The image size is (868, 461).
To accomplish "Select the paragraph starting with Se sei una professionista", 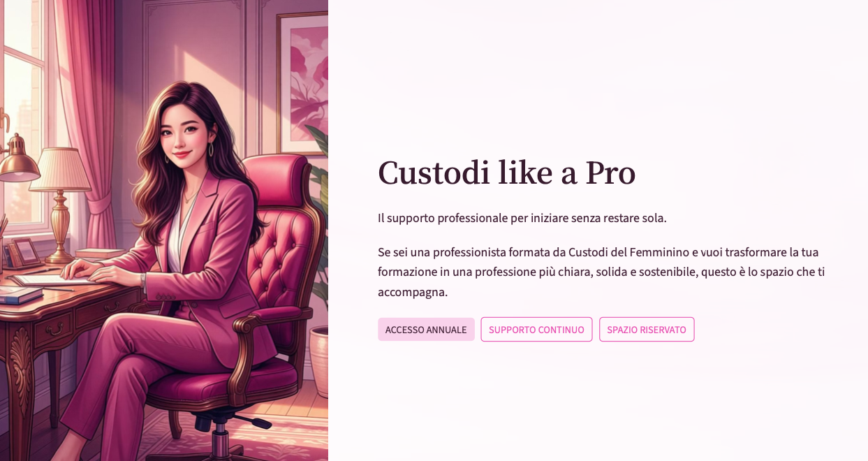I will click(x=601, y=272).
